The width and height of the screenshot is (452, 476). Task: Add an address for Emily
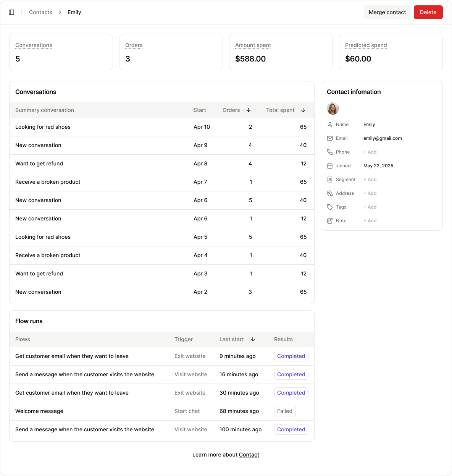370,193
